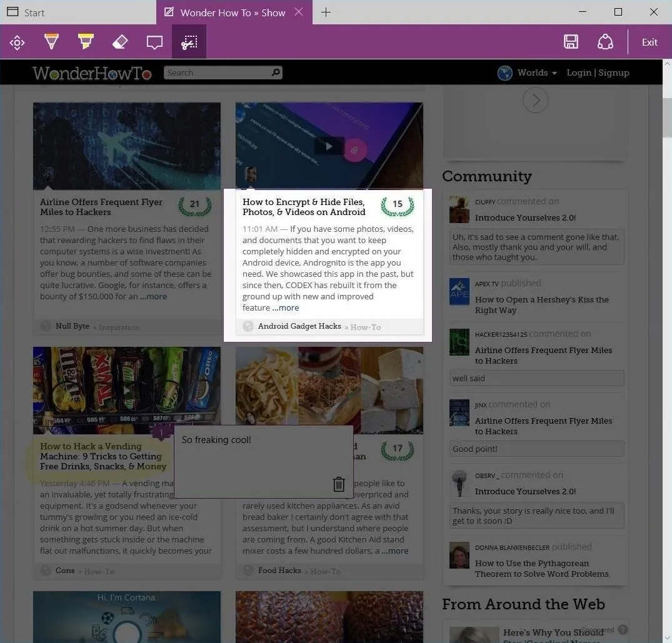The image size is (672, 643).
Task: Open OBSRV_'s Introduce Yourselves 2.0! link
Action: pos(525,491)
